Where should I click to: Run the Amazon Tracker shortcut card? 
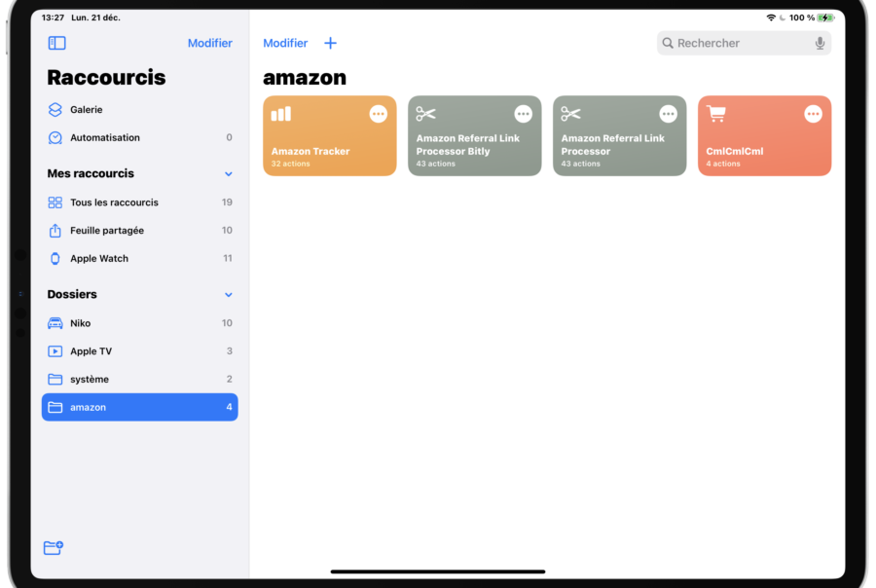tap(330, 136)
